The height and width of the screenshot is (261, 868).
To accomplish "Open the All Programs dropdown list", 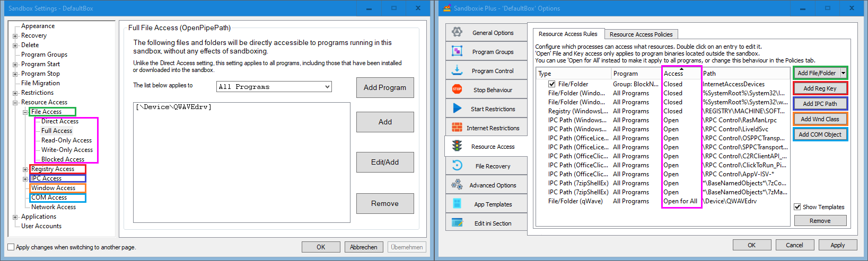I will [327, 87].
